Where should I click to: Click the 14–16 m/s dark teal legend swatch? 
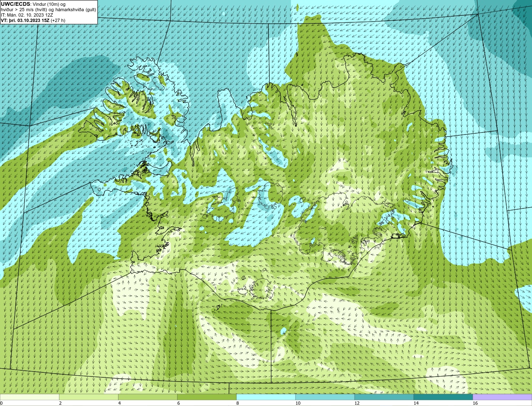tap(443, 397)
